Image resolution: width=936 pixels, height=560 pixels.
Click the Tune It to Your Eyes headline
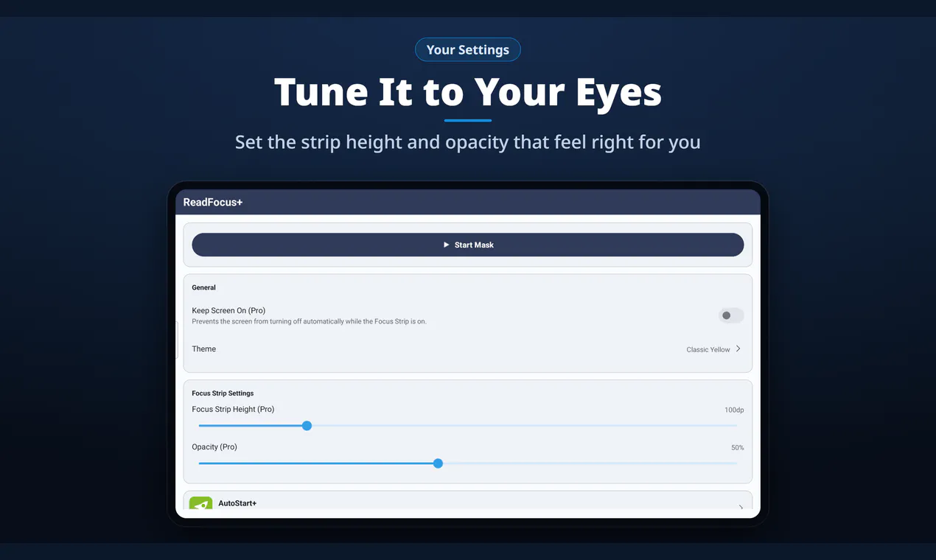pyautogui.click(x=468, y=92)
